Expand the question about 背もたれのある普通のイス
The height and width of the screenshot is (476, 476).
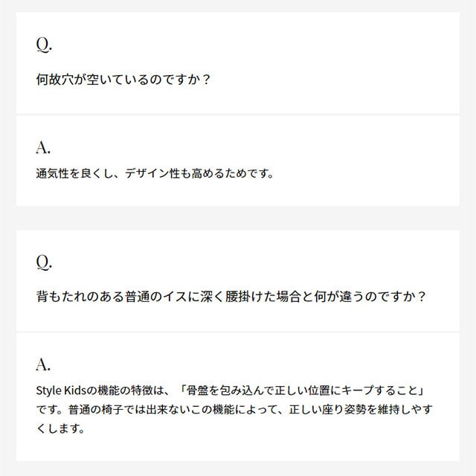pos(231,296)
